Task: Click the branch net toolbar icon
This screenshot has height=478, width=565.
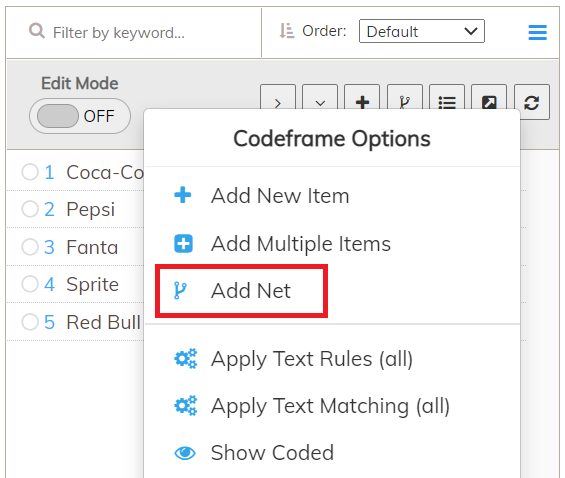Action: click(x=405, y=102)
